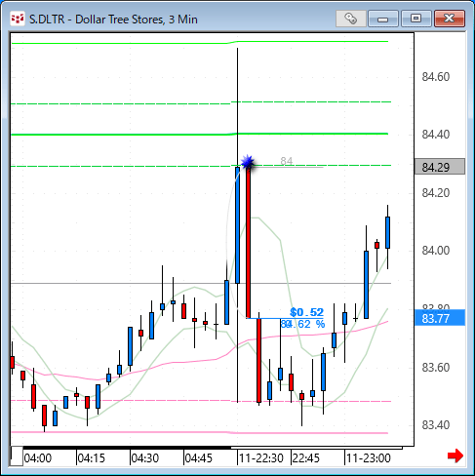Click the 04:30 time axis label
Image resolution: width=475 pixels, height=476 pixels.
145,458
